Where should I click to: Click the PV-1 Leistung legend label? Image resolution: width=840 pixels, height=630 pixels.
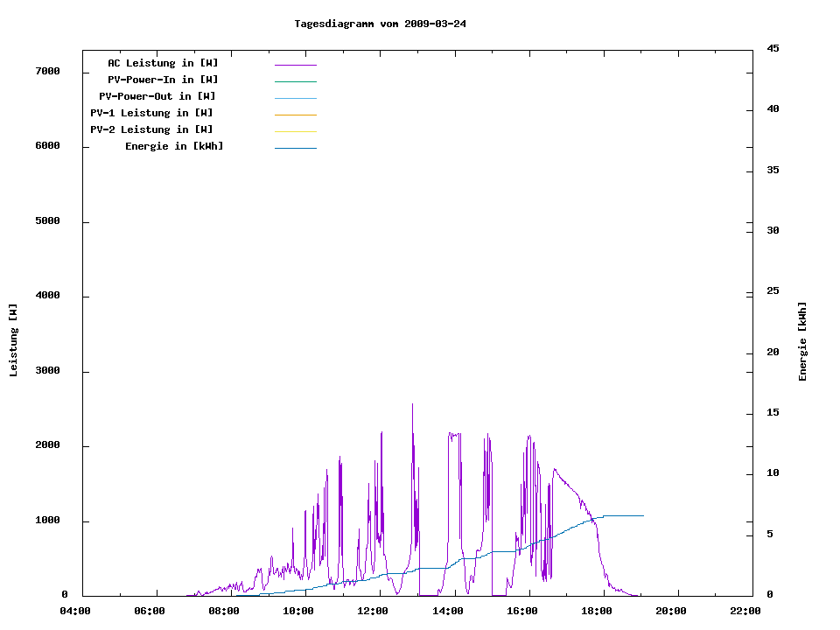click(x=151, y=113)
